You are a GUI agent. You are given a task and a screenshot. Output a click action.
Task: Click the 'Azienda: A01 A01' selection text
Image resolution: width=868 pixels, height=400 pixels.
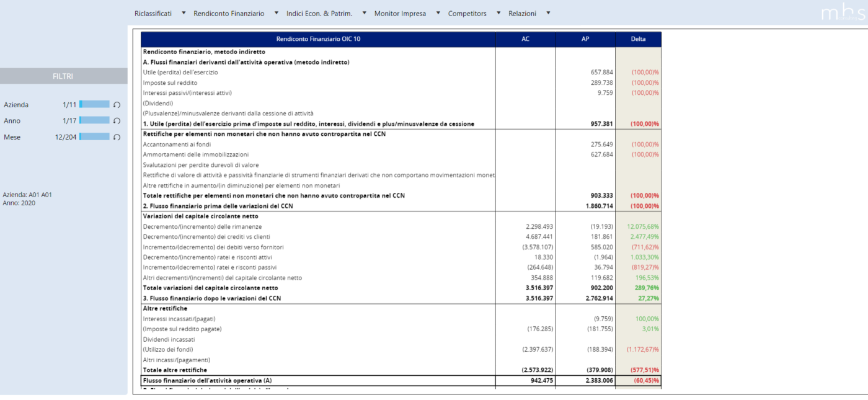click(x=27, y=194)
